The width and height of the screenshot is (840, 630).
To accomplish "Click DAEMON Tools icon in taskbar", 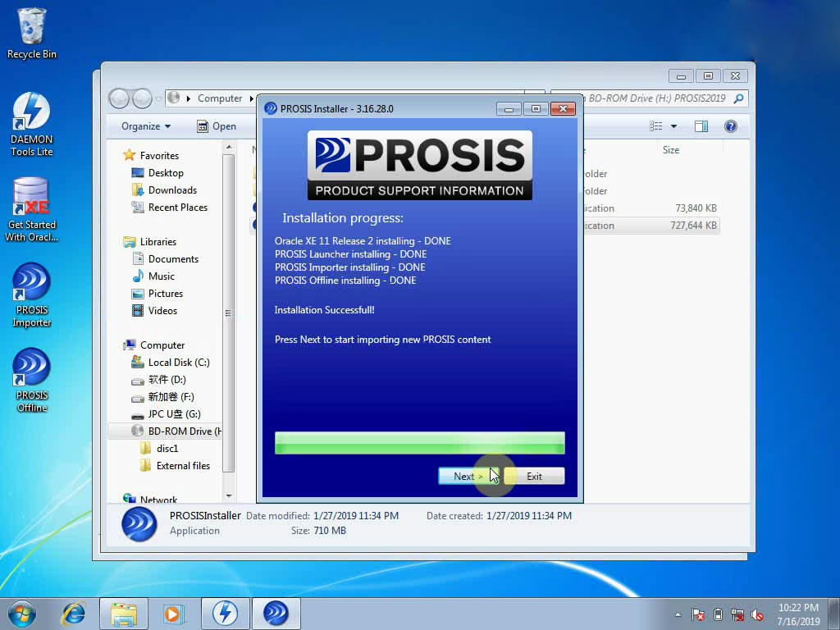I will (225, 614).
